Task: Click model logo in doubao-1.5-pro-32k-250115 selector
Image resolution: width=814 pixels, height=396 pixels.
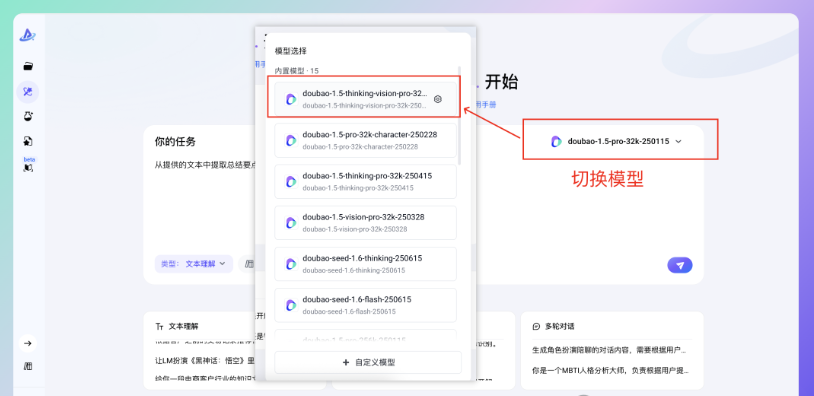Action: [556, 141]
